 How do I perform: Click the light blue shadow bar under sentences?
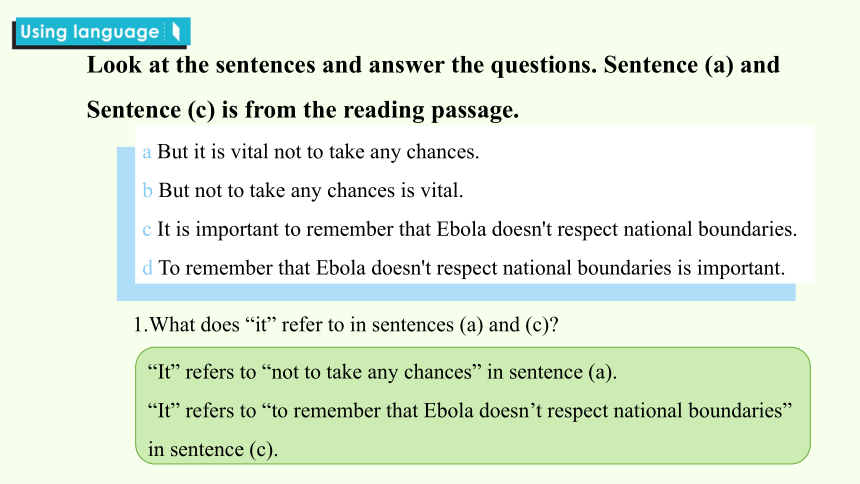coord(456,292)
